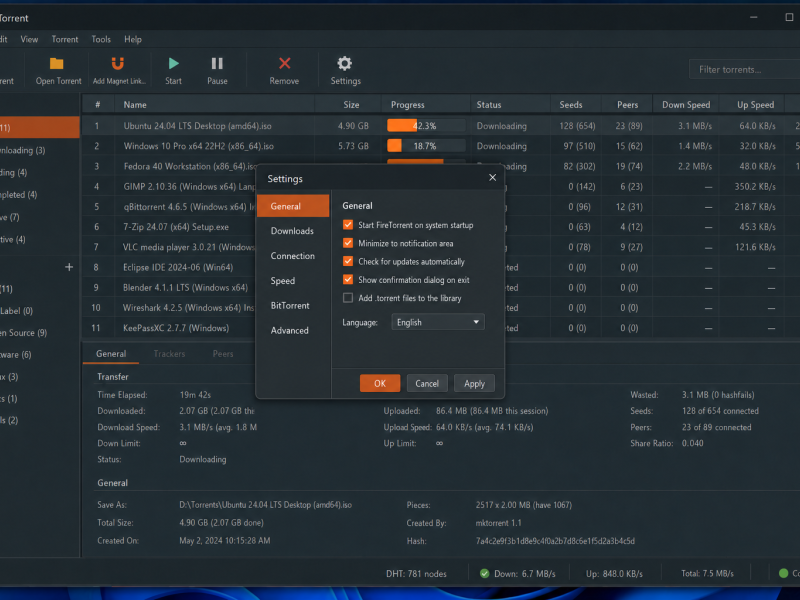Screen dimensions: 800x600
Task: Select the BitTorrent settings category
Action: [x=293, y=306]
